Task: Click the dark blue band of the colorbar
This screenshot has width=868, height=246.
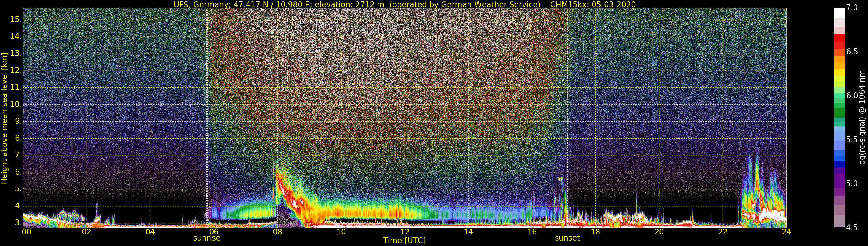Action: point(839,164)
